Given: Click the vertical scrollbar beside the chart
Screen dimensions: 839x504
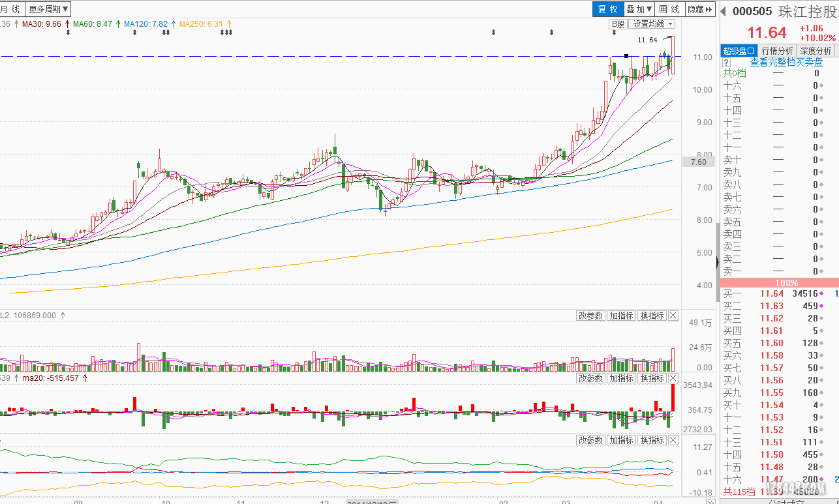Looking at the screenshot, I should [717, 261].
